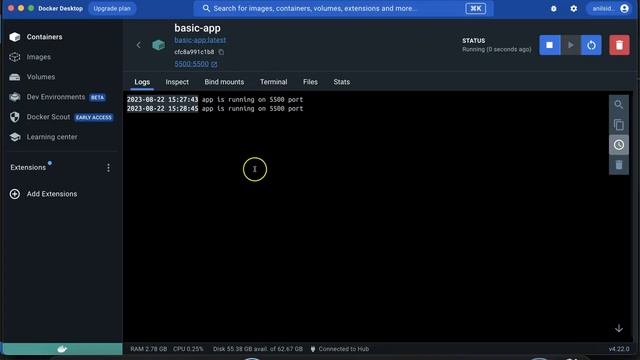Search within the logs
Image resolution: width=640 pixels, height=360 pixels.
619,105
